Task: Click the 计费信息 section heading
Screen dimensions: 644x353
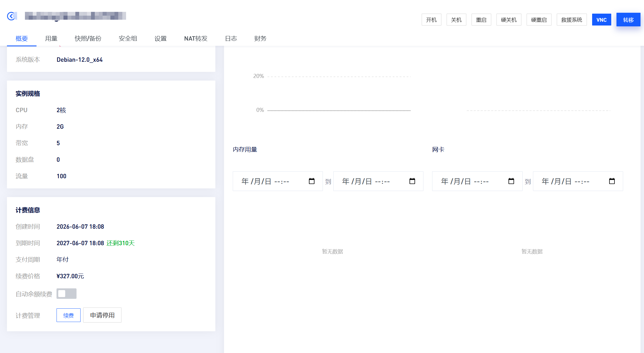Action: click(28, 210)
